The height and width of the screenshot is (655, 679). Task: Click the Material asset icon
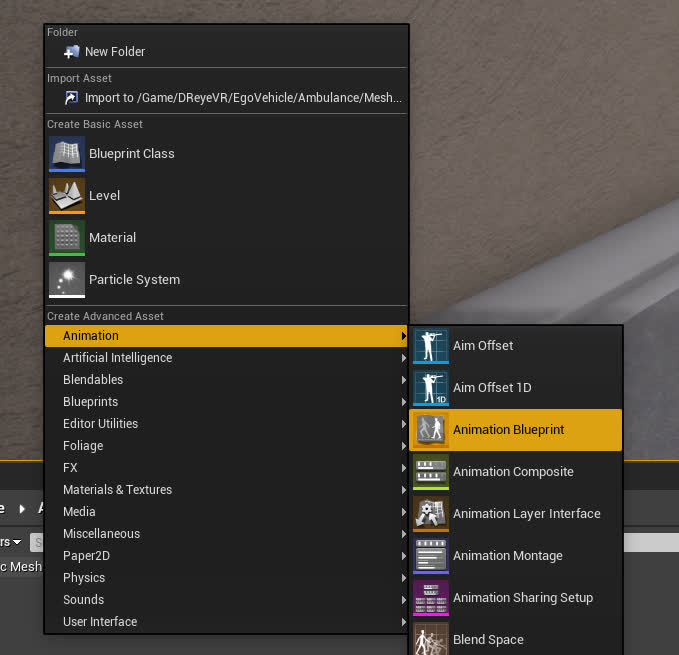(67, 238)
